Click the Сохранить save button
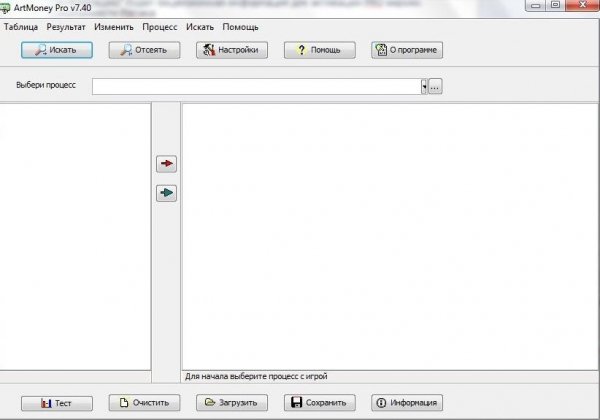Image resolution: width=600 pixels, height=420 pixels. tap(320, 403)
